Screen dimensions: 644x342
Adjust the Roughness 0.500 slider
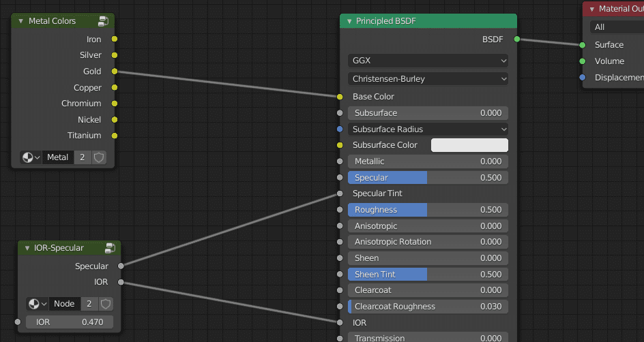coord(428,210)
